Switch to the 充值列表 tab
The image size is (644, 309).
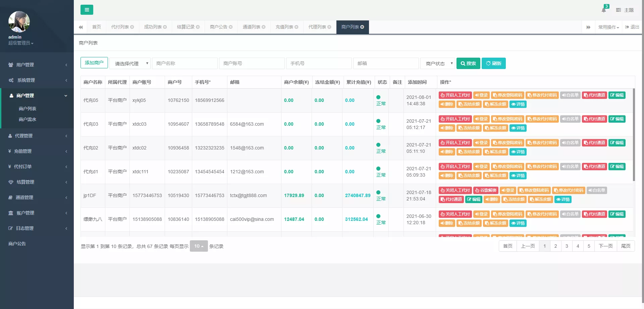pyautogui.click(x=284, y=27)
